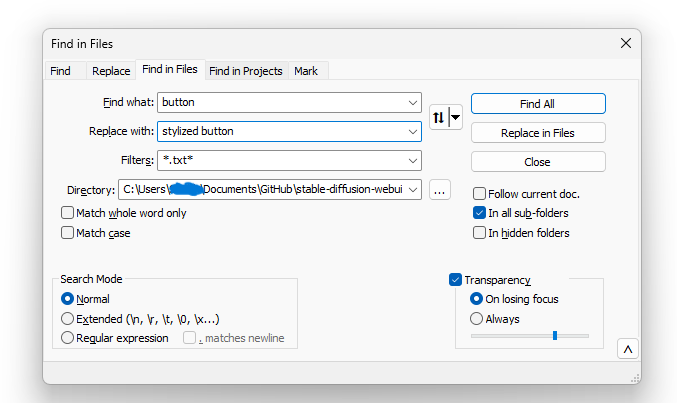Close the Find in Files dialog window

click(626, 43)
